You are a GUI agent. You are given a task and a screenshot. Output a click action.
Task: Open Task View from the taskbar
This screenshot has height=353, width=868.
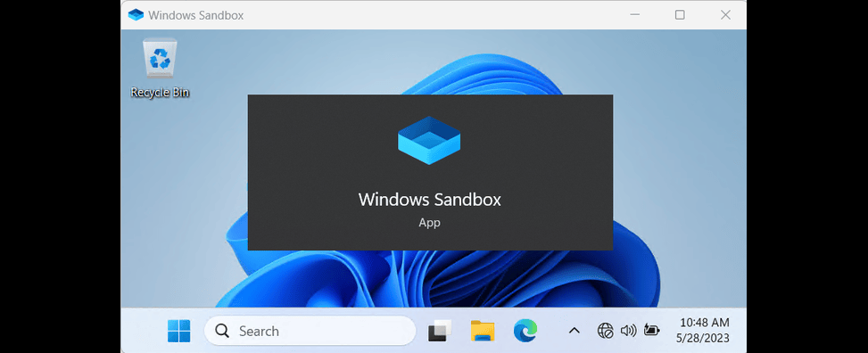(440, 331)
